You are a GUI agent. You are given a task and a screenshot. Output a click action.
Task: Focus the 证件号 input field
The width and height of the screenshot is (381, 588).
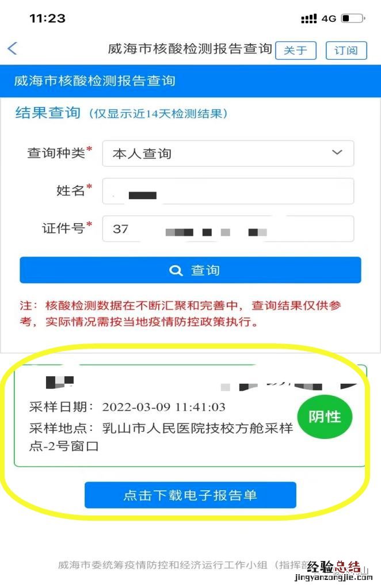coord(228,229)
